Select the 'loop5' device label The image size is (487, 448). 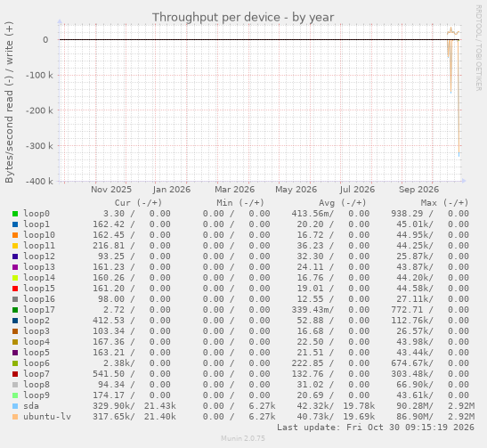pyautogui.click(x=37, y=353)
